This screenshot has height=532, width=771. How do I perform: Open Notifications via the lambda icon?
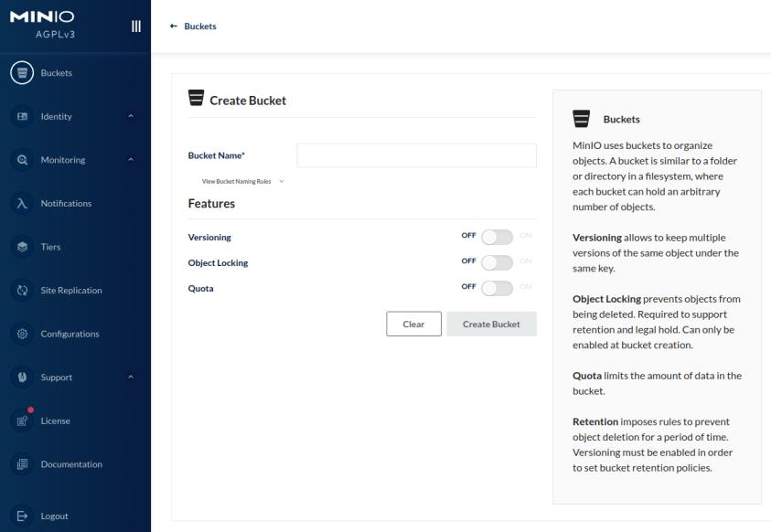[22, 204]
